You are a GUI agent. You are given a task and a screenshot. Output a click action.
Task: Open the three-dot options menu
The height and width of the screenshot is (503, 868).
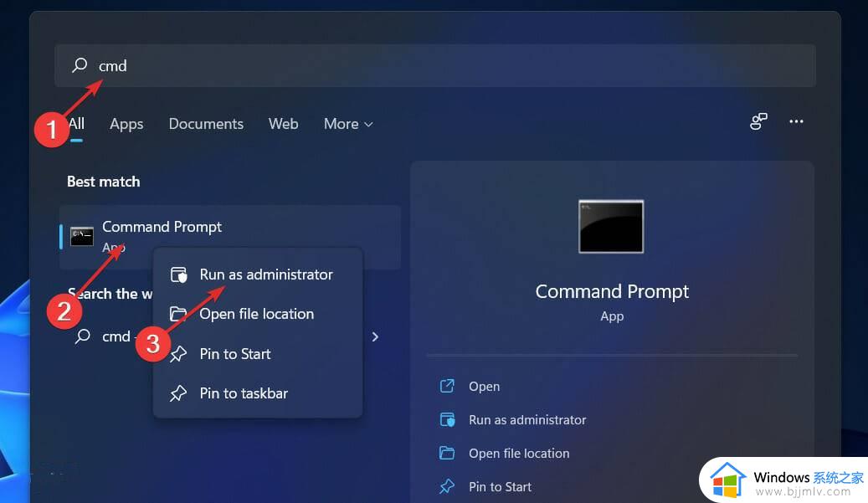(796, 122)
